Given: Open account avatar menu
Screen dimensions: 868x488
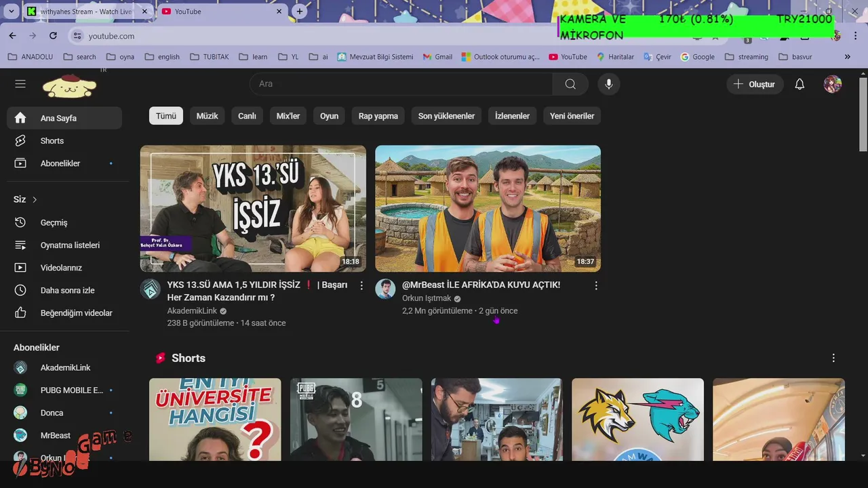Looking at the screenshot, I should [833, 84].
